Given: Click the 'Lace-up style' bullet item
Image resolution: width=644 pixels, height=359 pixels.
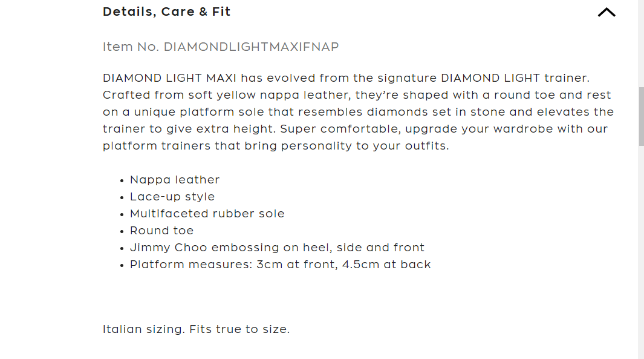Looking at the screenshot, I should pyautogui.click(x=172, y=197).
